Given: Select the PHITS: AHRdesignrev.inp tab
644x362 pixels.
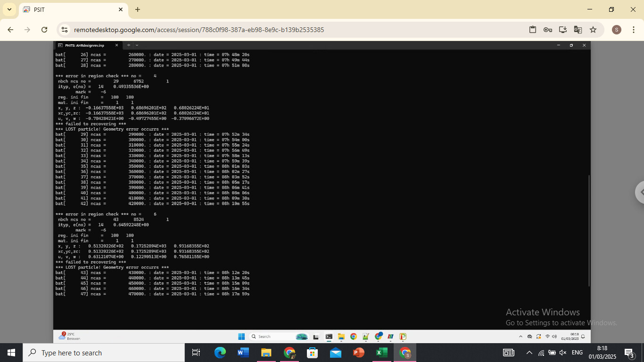Looking at the screenshot, I should pos(85,45).
